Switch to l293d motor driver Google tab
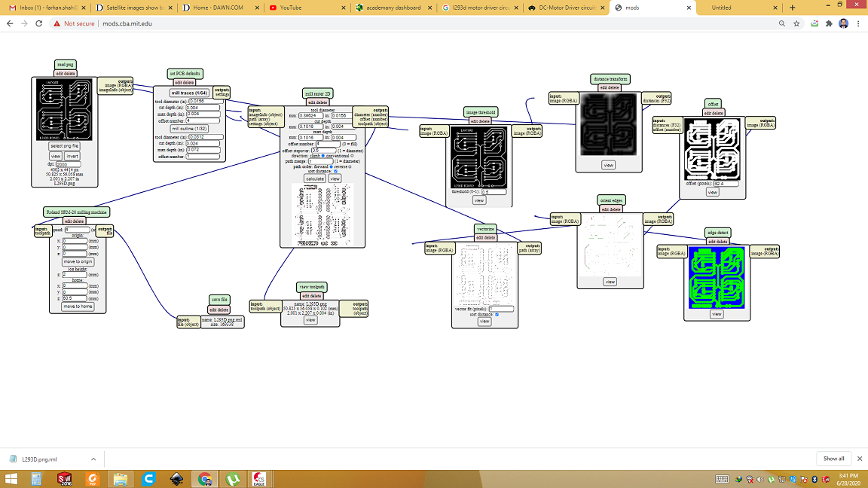This screenshot has height=488, width=868. coord(480,8)
